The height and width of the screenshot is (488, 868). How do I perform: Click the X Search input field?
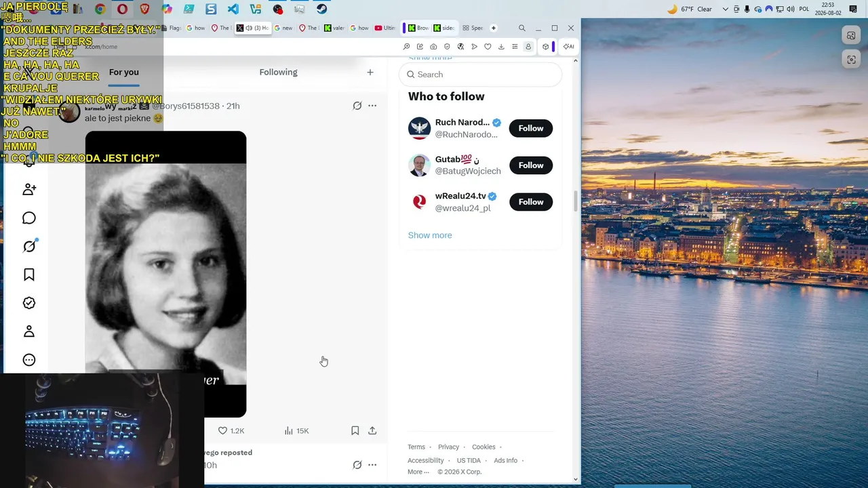pos(481,75)
